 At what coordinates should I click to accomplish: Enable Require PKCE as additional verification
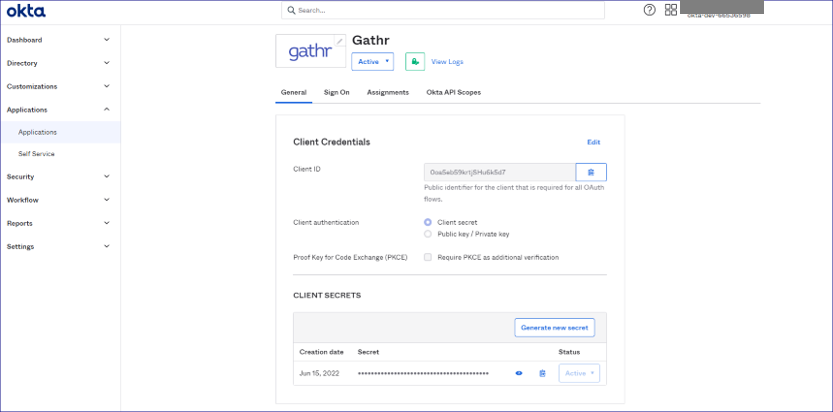click(428, 257)
